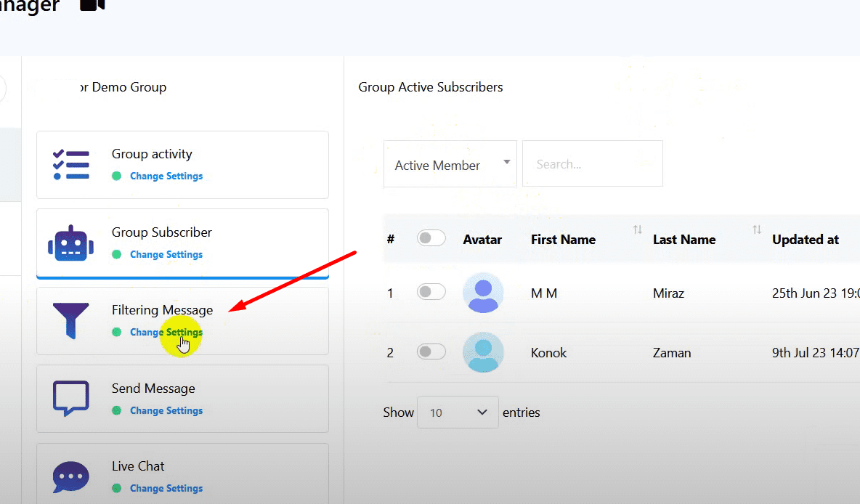
Task: Sort by Last Name column arrows
Action: 757,230
